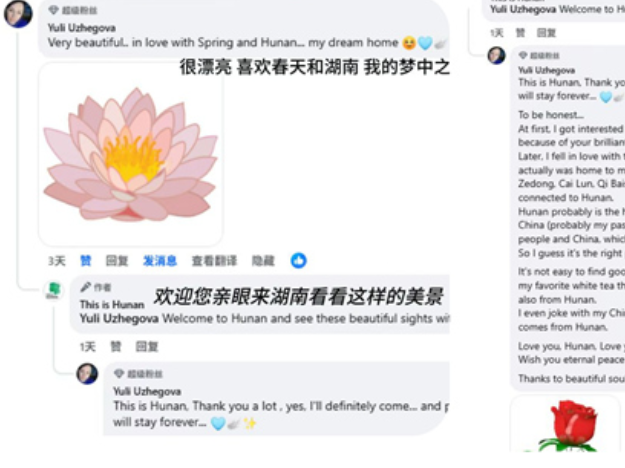Open Yuli Uzhegova name in first comment
Viewport: 625px width, 468px height.
[82, 28]
